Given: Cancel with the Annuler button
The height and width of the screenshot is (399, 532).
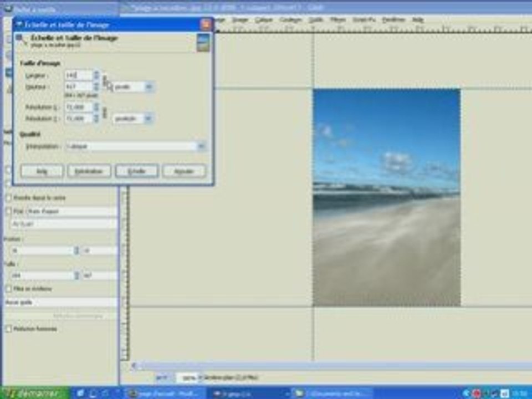Looking at the screenshot, I should pyautogui.click(x=184, y=171).
